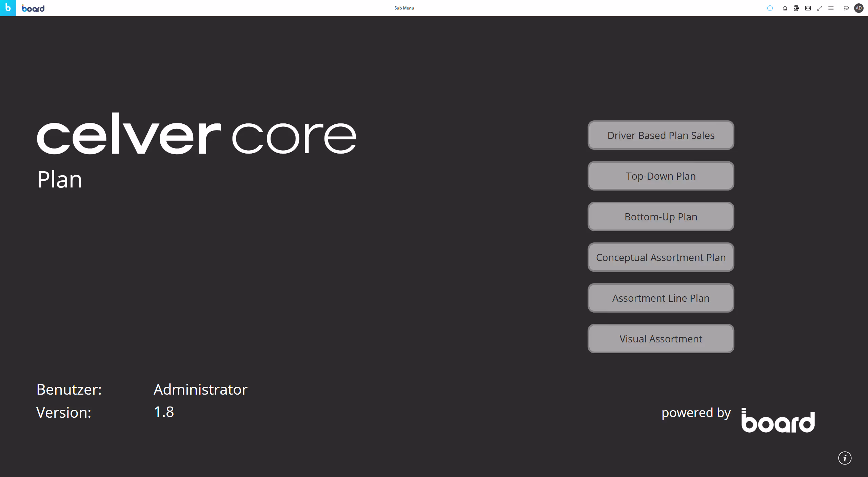
Task: Toggle fit-to-width screen icon
Action: 808,8
